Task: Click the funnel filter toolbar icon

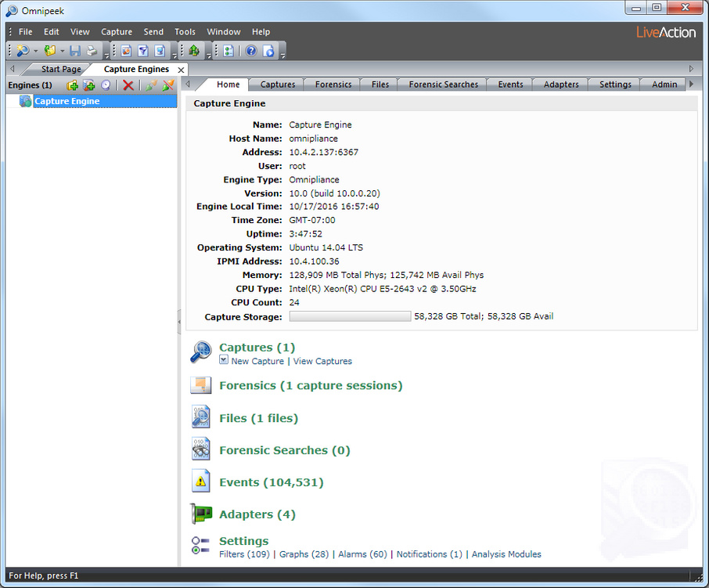Action: (x=143, y=51)
